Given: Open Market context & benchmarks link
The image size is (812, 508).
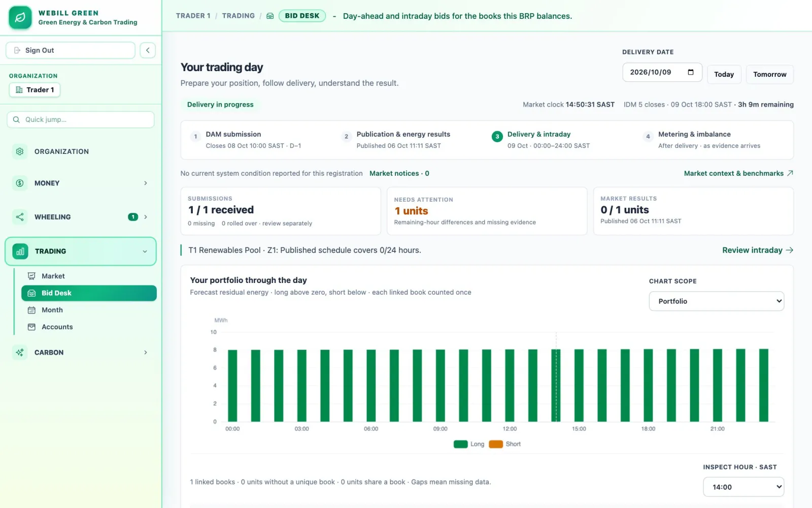Looking at the screenshot, I should 738,173.
